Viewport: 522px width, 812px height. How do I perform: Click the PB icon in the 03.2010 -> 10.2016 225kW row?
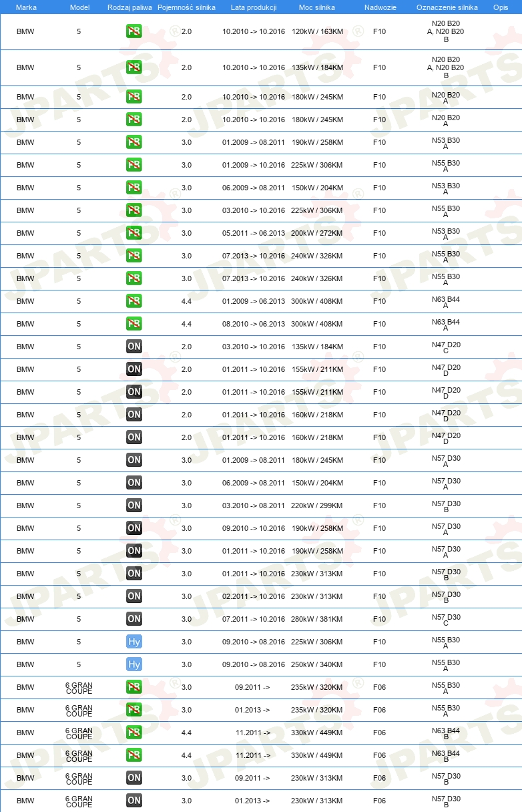[x=134, y=210]
